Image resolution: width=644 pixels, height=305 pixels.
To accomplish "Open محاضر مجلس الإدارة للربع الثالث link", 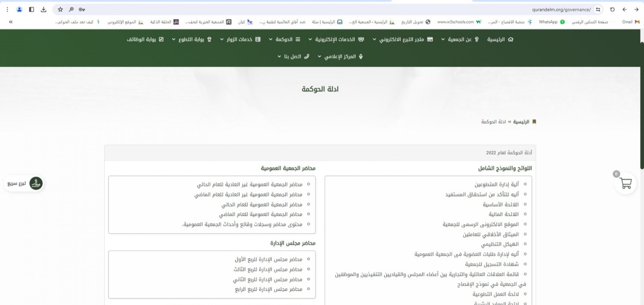I will [268, 269].
